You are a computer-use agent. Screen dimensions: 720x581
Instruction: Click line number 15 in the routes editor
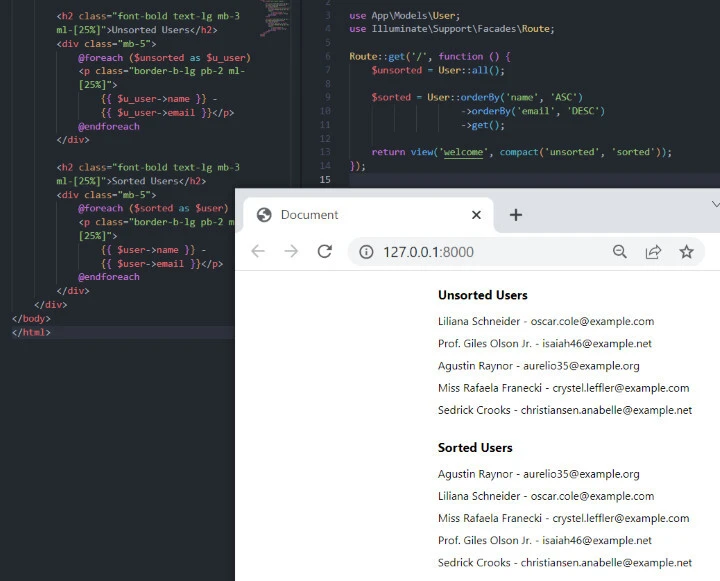(325, 179)
